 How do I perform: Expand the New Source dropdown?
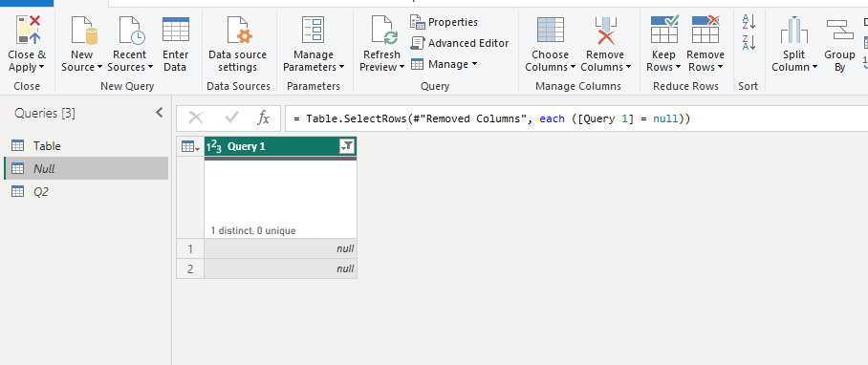pyautogui.click(x=99, y=68)
